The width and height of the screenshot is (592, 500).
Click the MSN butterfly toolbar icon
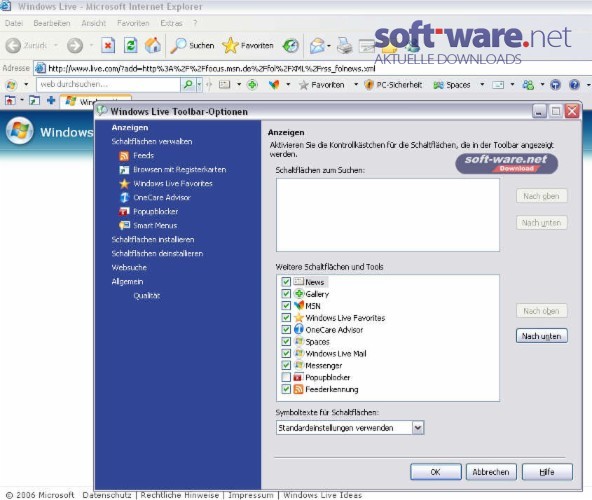274,85
